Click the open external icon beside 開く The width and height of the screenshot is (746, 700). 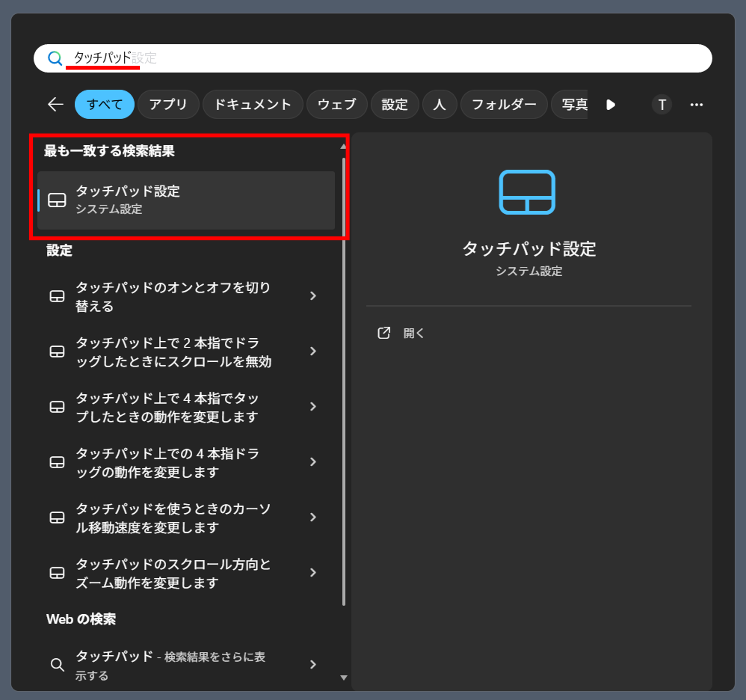pyautogui.click(x=383, y=333)
